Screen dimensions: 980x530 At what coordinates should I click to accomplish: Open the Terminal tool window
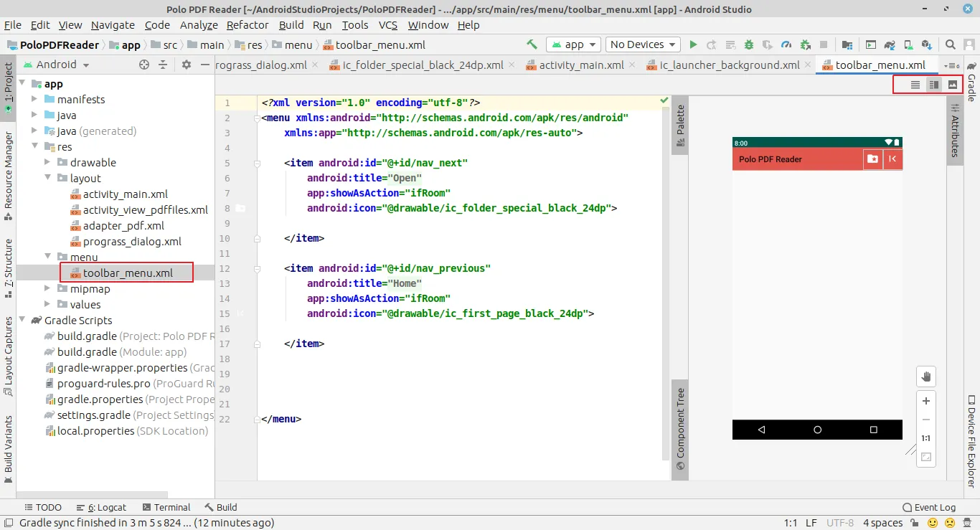click(166, 507)
